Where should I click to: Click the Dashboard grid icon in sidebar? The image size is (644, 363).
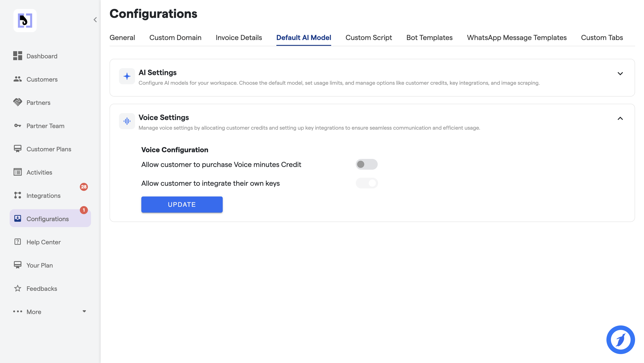click(17, 56)
